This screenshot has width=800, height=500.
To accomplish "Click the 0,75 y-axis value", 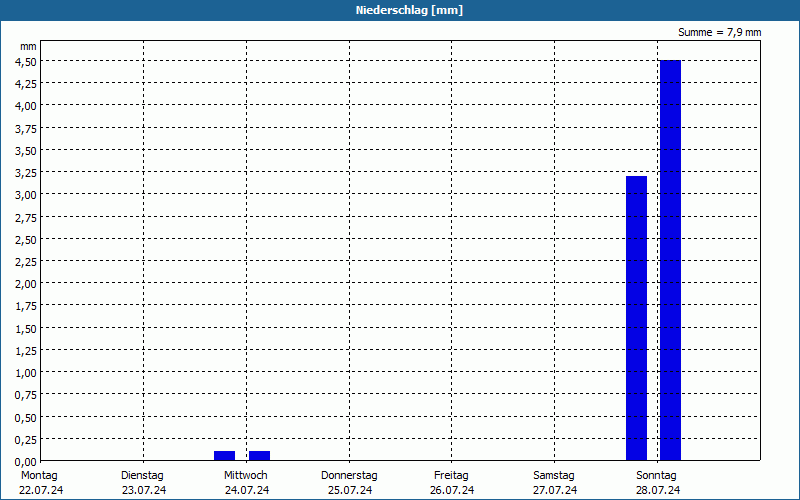I will (x=26, y=395).
